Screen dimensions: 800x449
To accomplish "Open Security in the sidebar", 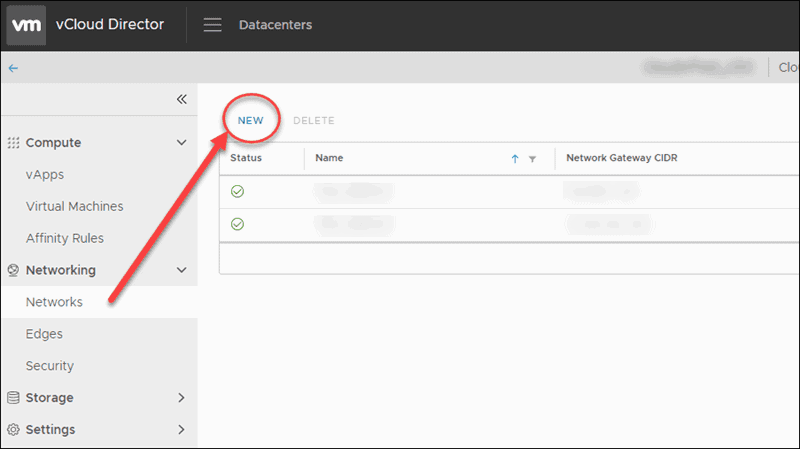I will click(x=49, y=366).
